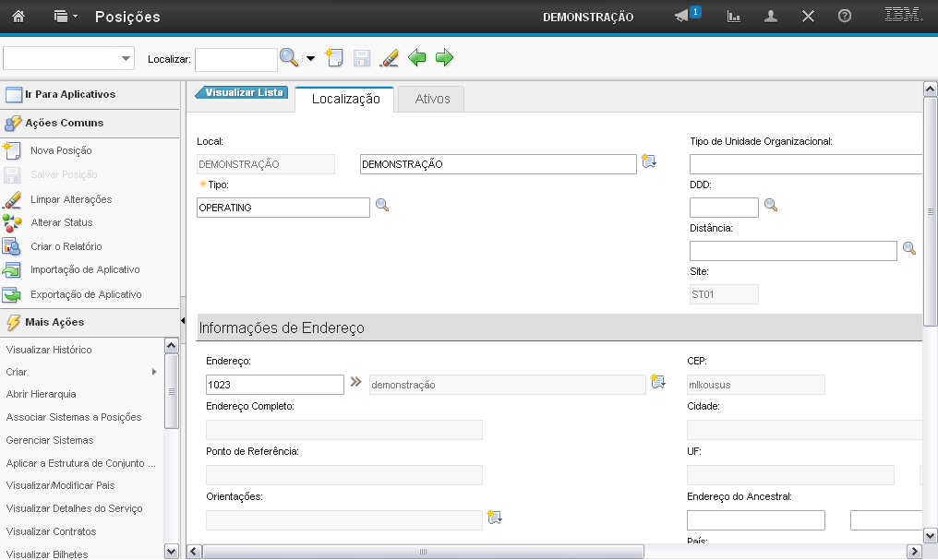
Task: Click into the Localizar search field
Action: tap(235, 59)
